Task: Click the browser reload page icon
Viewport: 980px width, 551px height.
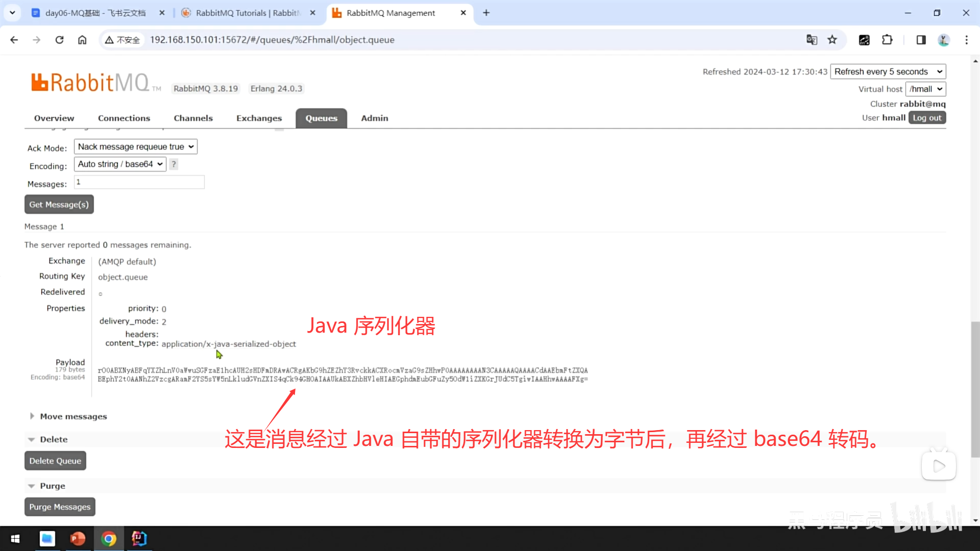Action: pos(59,40)
